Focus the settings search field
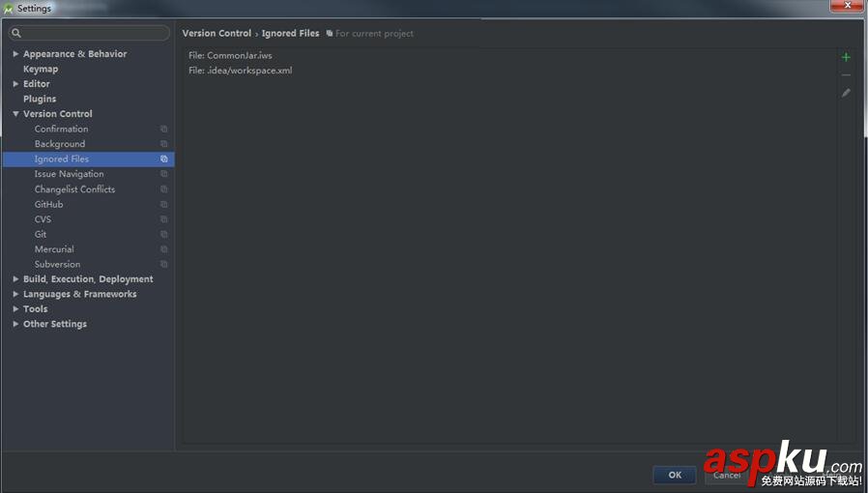 [x=89, y=33]
